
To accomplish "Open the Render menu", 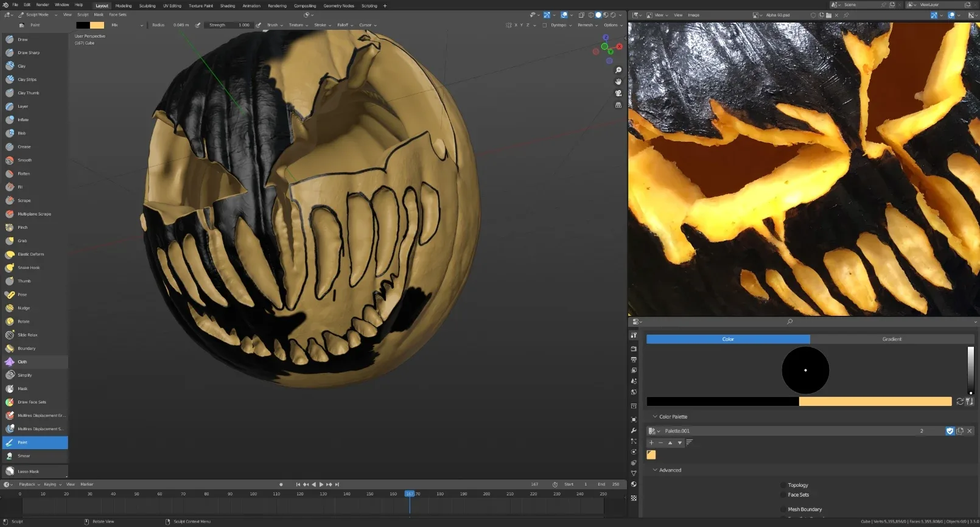I will tap(42, 5).
